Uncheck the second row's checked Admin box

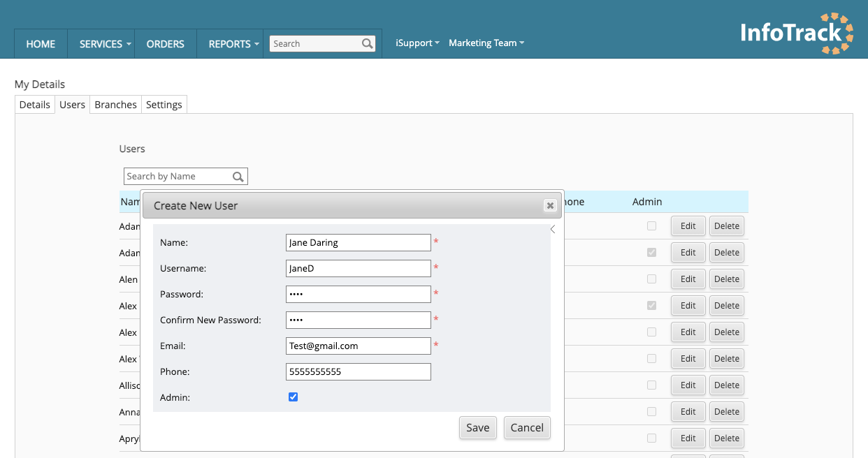coord(651,252)
